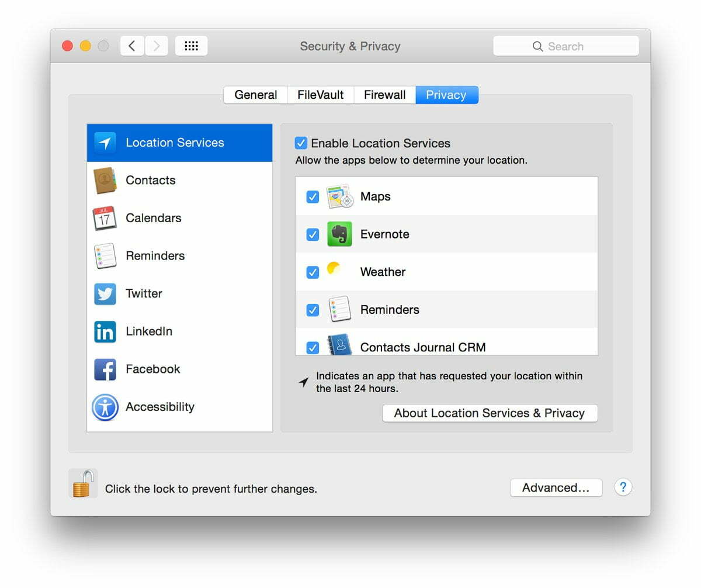Choose the Facebook icon in sidebar
The width and height of the screenshot is (701, 588).
(x=105, y=369)
